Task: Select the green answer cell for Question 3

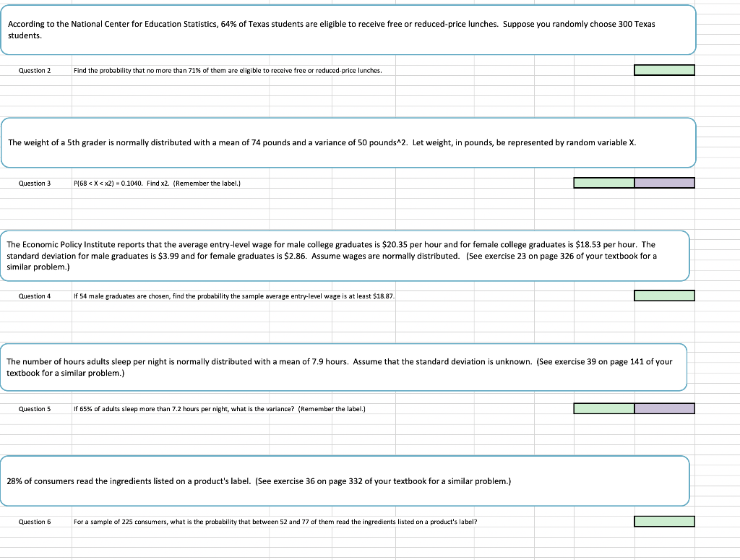Action: tap(603, 183)
